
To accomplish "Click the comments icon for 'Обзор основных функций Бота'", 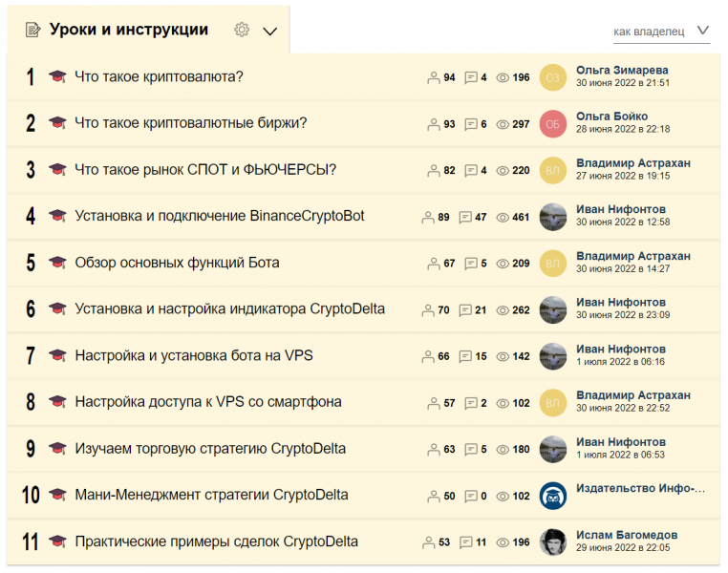I will [x=471, y=264].
